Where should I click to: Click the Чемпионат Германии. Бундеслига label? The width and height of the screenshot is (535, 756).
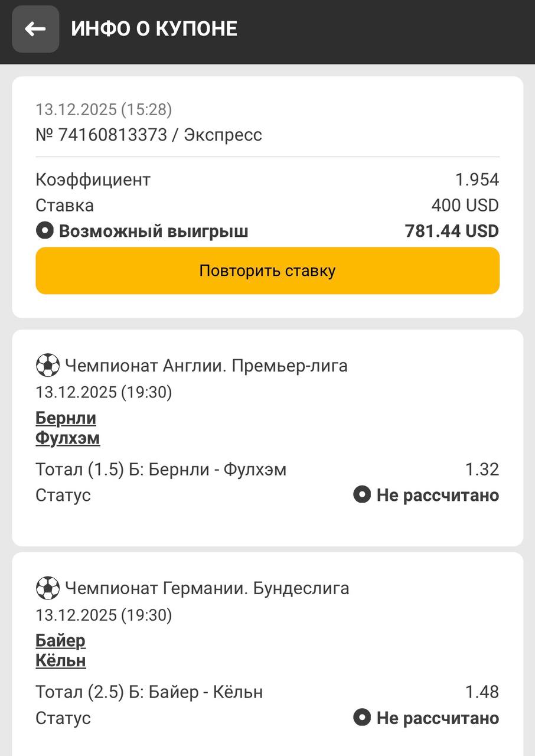point(207,589)
